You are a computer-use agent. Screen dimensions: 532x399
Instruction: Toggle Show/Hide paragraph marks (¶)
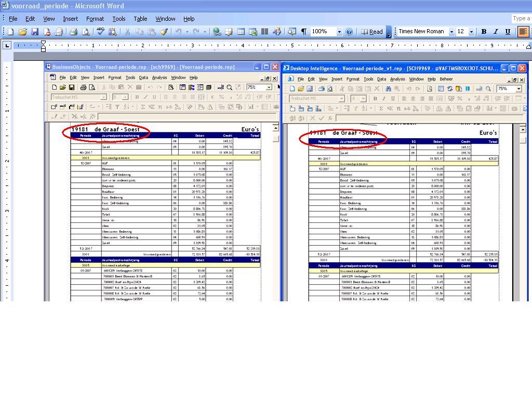(304, 32)
